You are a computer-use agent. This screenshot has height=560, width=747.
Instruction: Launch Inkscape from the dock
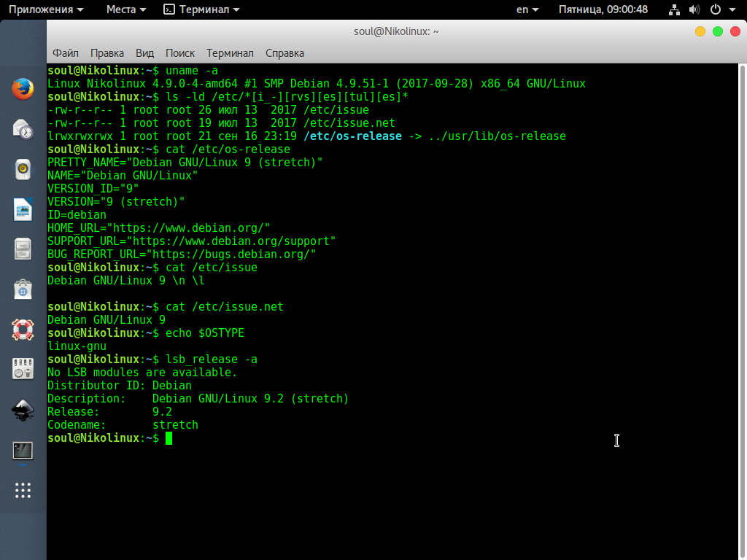coord(23,410)
